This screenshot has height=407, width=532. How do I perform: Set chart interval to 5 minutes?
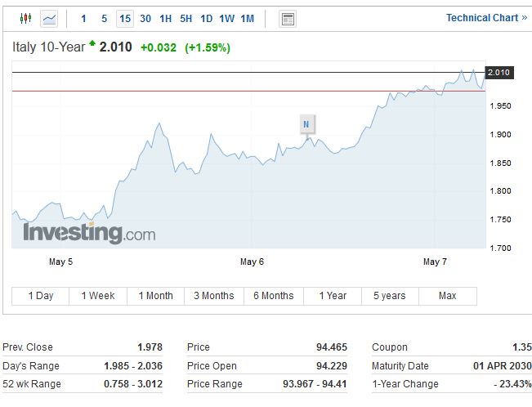104,18
